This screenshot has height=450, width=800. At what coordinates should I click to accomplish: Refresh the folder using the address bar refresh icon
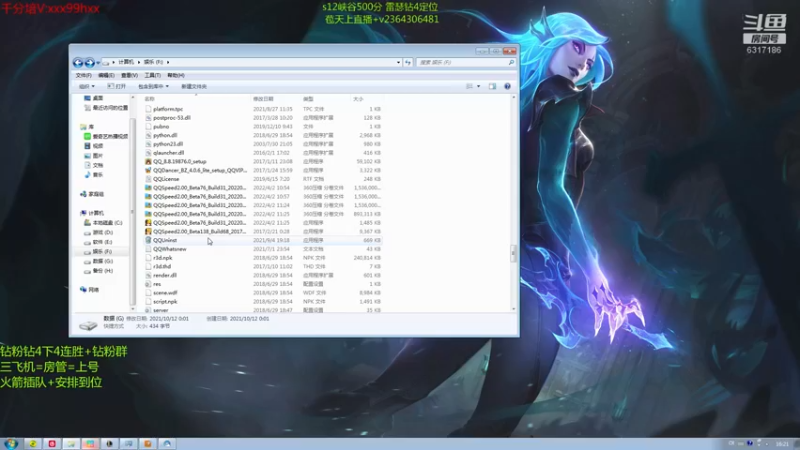click(408, 62)
